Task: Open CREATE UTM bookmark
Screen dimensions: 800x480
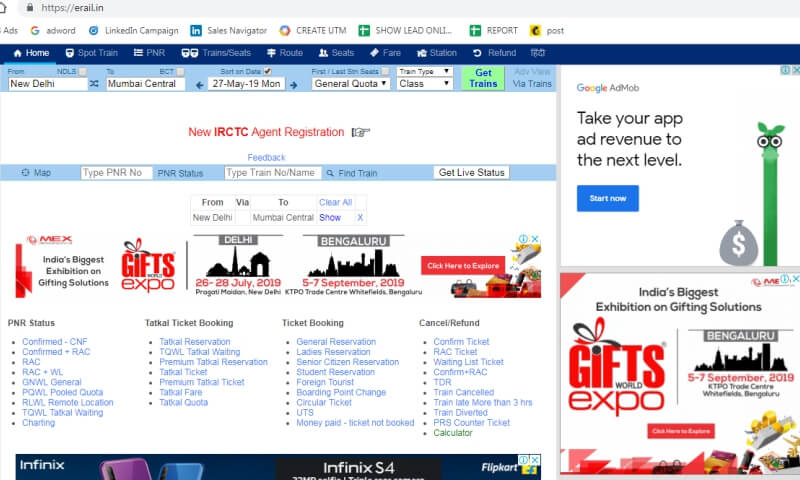Action: [x=313, y=31]
